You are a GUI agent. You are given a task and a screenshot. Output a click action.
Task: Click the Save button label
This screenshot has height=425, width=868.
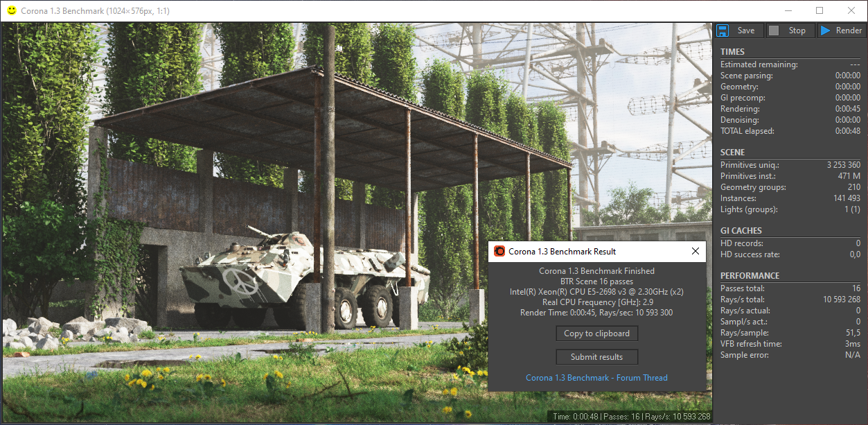click(746, 31)
